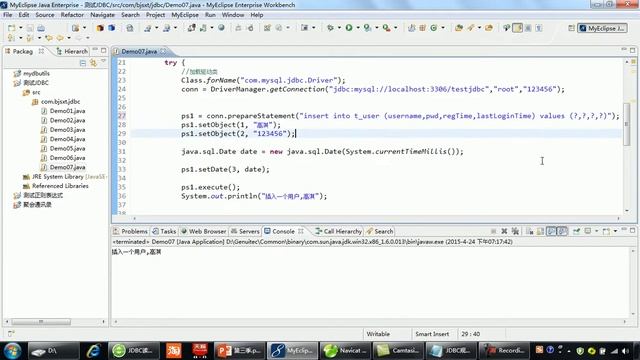Click the Navicat taskbar button
Viewport: 640px width, 360px height.
click(x=345, y=351)
